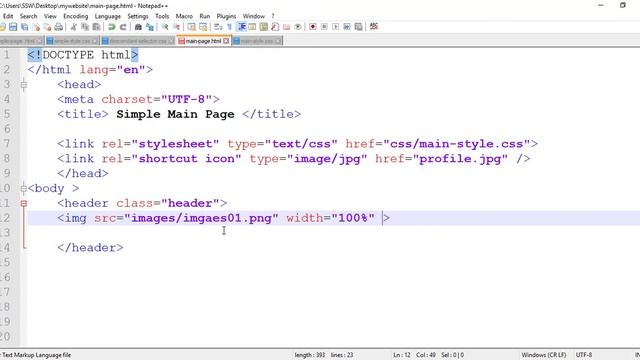This screenshot has width=640, height=360.
Task: Collapse the body fold marker
Action: click(x=24, y=189)
